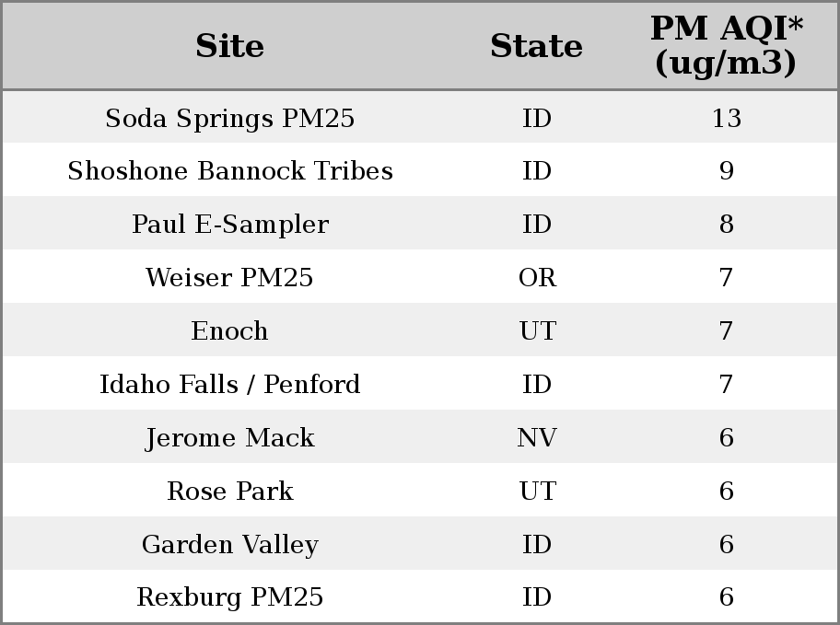
Task: Select the Shoshone Bannock Tribes site cell
Action: point(230,171)
